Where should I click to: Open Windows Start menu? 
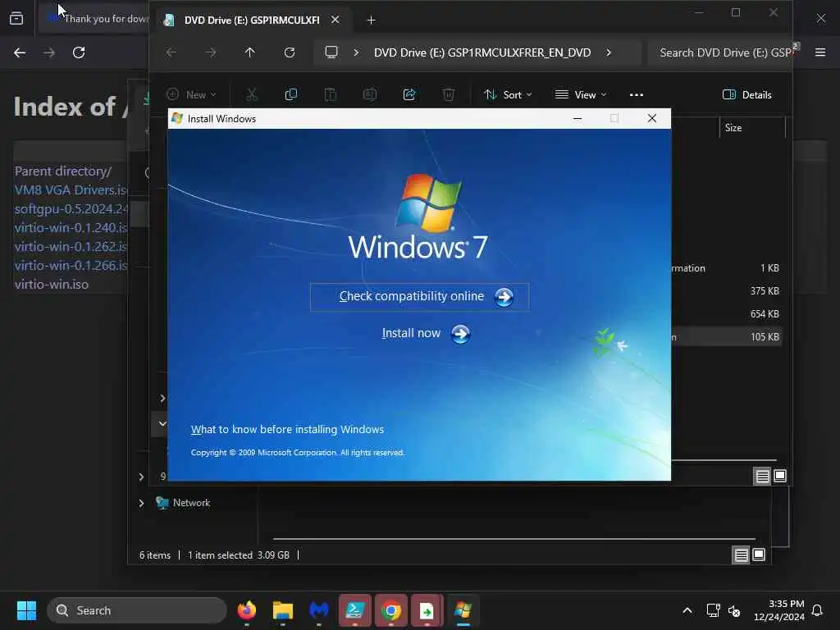point(26,610)
